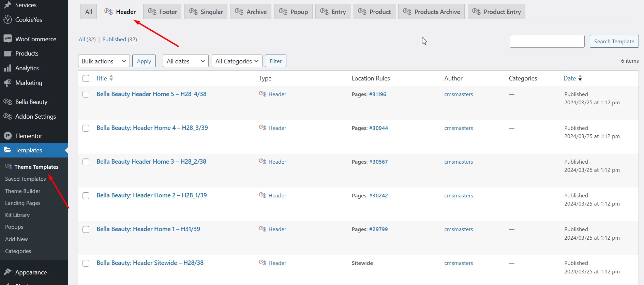Open page link #29799
Viewport: 644px width, 285px height.
pyautogui.click(x=378, y=229)
